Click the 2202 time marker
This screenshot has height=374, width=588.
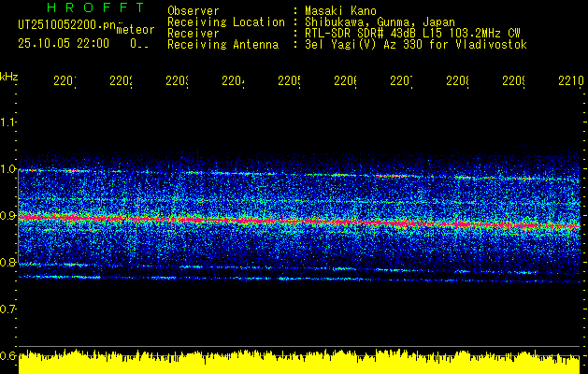[x=121, y=81]
